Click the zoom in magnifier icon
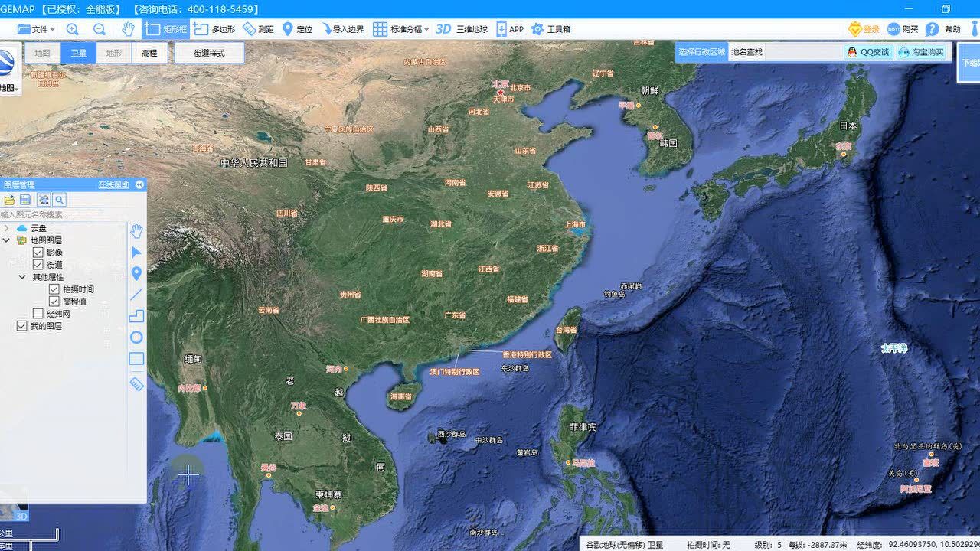 point(72,29)
